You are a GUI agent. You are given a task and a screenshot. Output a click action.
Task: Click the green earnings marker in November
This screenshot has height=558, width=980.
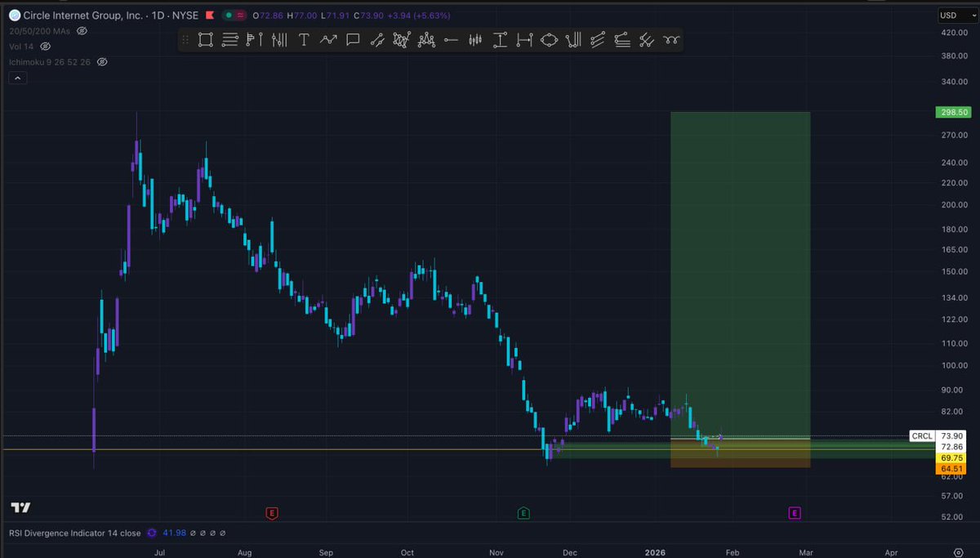[x=523, y=513]
